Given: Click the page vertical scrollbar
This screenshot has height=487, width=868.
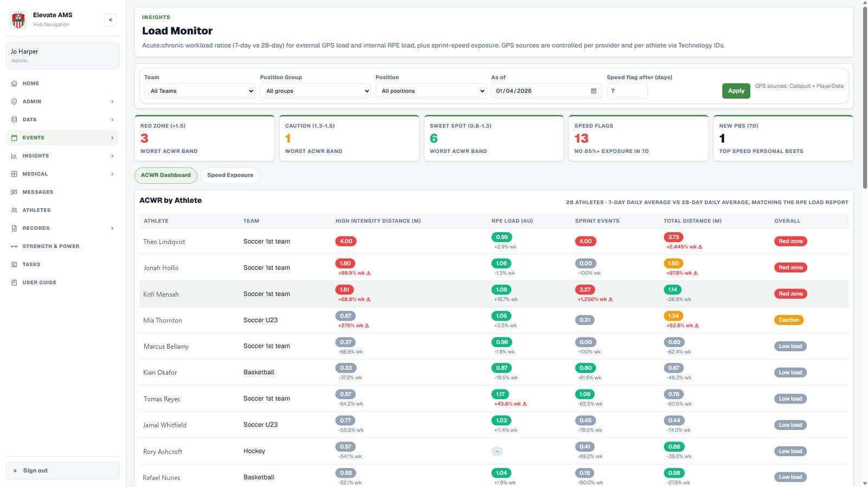Looking at the screenshot, I should click(x=865, y=98).
